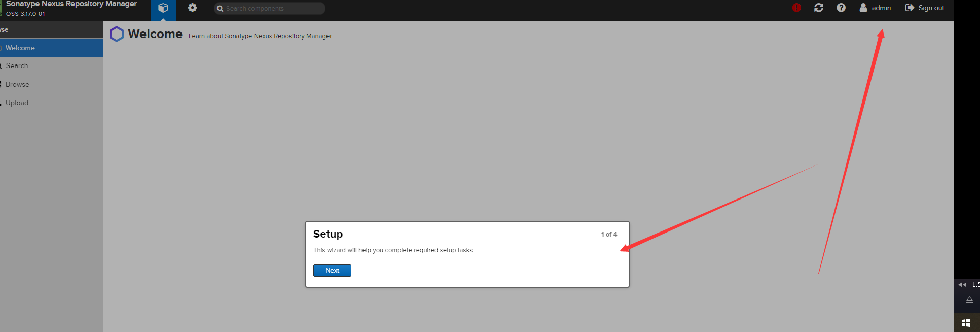Screen dimensions: 980x332
Task: Click the Refresh icon in header
Action: click(x=819, y=8)
